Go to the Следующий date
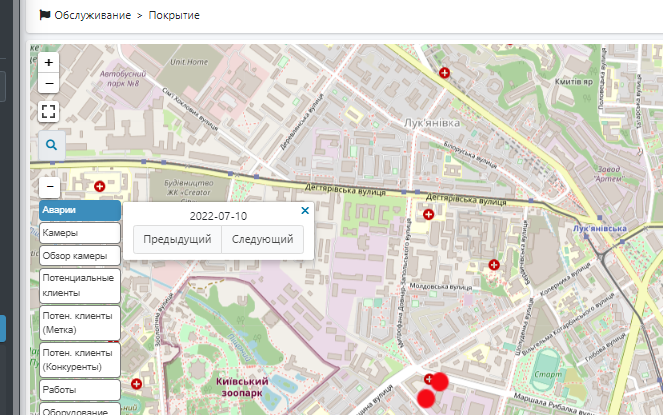Image resolution: width=663 pixels, height=415 pixels. 262,240
